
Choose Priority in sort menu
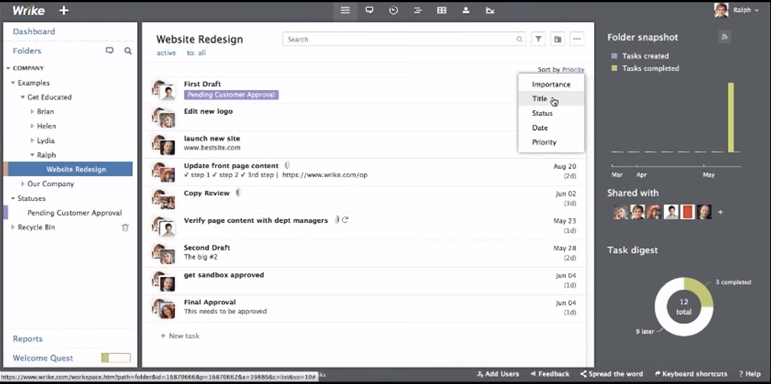pyautogui.click(x=551, y=142)
